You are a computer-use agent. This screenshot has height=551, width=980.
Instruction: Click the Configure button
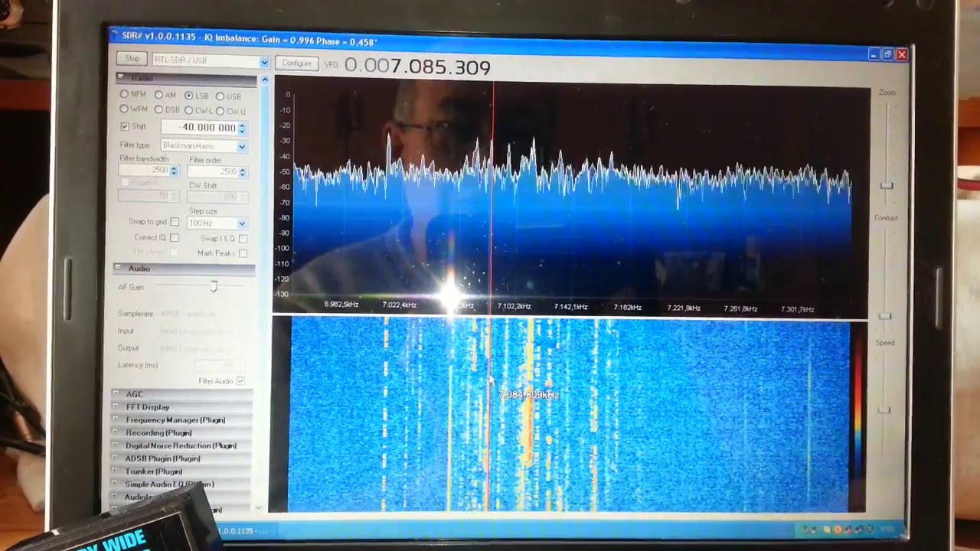pos(296,63)
